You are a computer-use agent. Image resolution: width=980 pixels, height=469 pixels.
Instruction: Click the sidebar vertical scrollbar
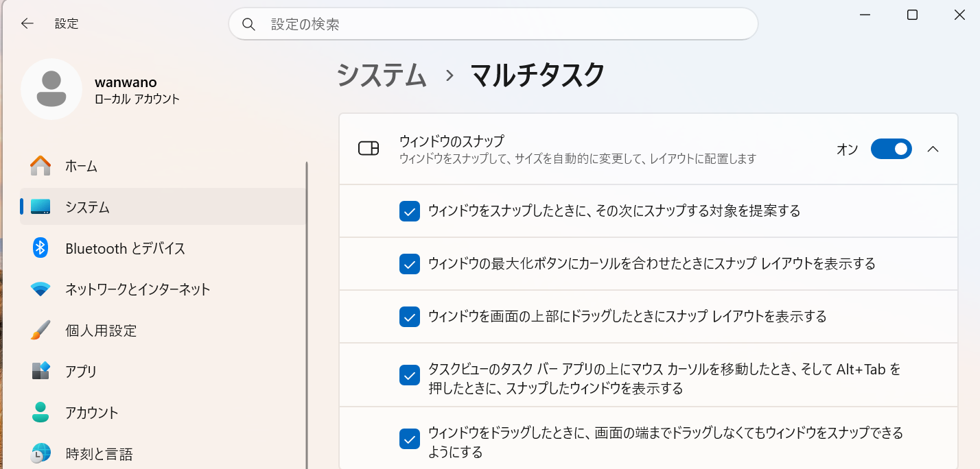click(307, 315)
